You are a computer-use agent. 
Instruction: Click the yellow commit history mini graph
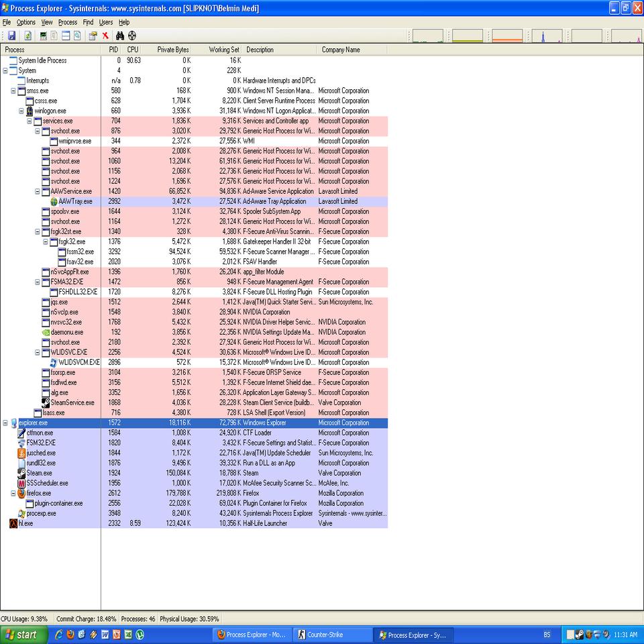[x=468, y=36]
